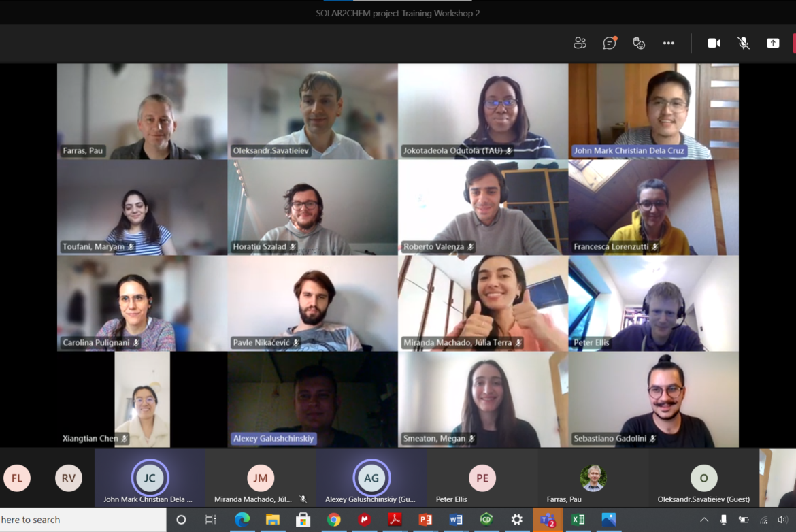
Task: Click the O avatar for Oleksandr.Savatieiev (Guest)
Action: 703,478
